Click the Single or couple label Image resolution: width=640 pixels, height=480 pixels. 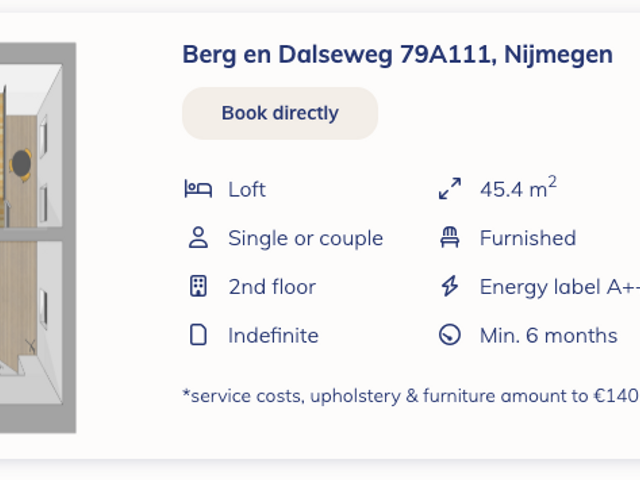pos(305,238)
